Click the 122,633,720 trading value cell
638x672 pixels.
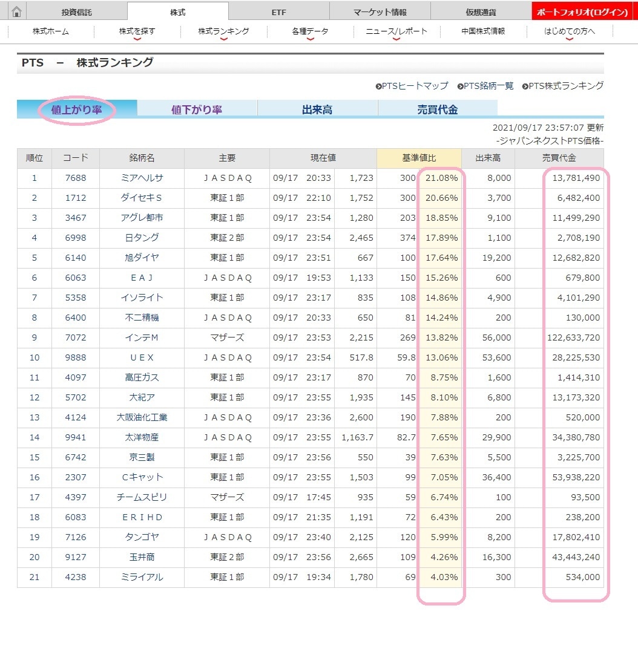tap(574, 338)
